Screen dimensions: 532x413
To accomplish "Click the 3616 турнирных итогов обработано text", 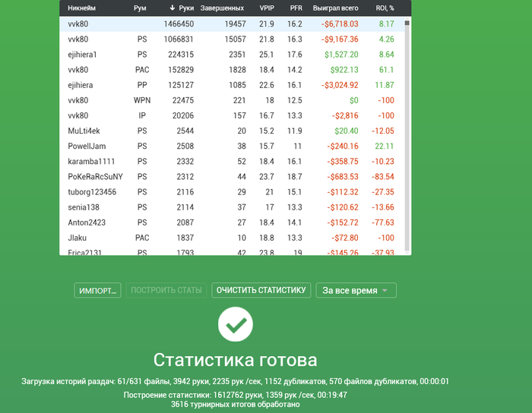I will click(x=235, y=404).
